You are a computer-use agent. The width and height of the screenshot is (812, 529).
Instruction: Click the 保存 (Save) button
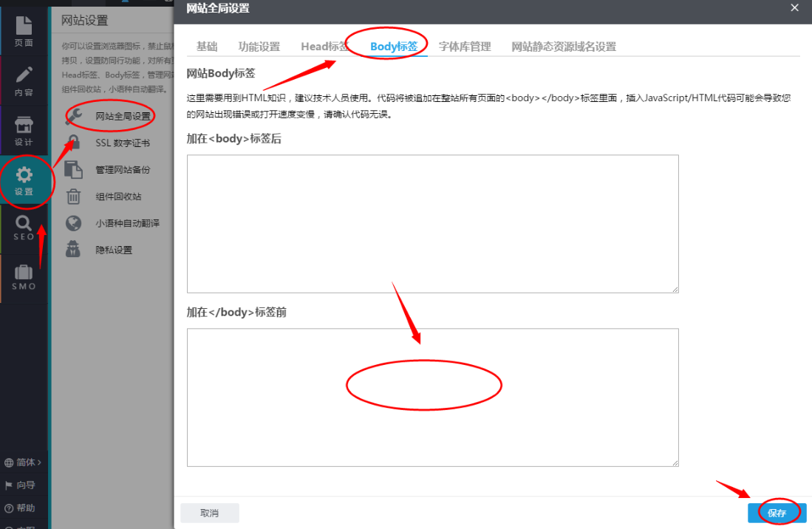click(777, 512)
